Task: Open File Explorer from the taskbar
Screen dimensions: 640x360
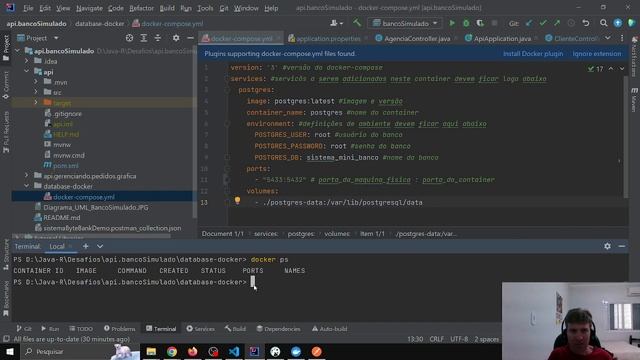Action: pos(151,351)
